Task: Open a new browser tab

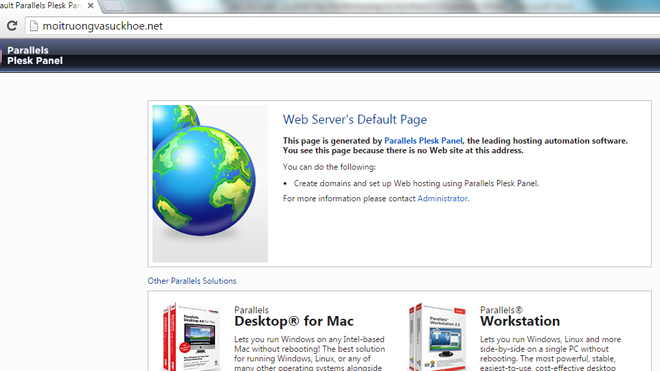Action: pos(112,6)
